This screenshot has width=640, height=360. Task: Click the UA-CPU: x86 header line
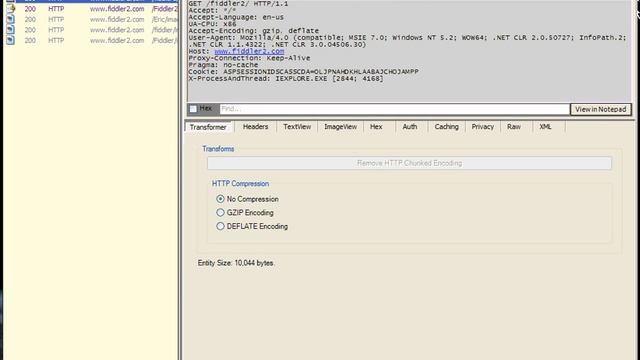(x=212, y=24)
